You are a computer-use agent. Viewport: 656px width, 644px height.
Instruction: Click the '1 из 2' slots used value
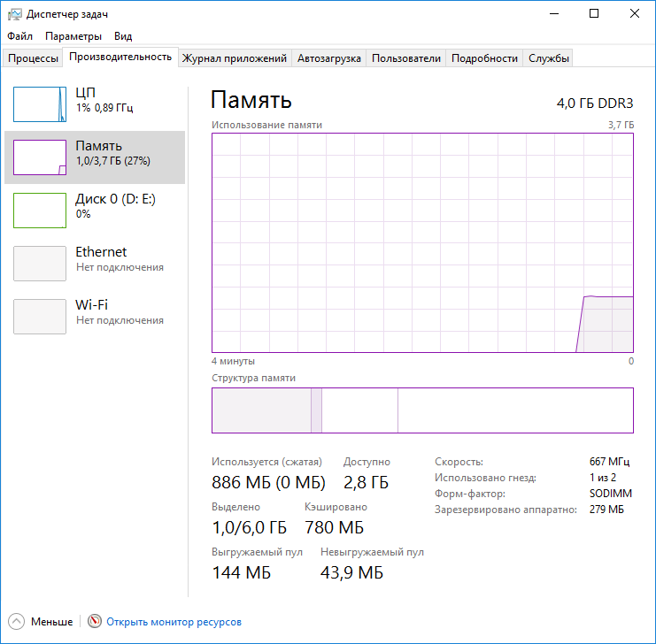coord(603,478)
